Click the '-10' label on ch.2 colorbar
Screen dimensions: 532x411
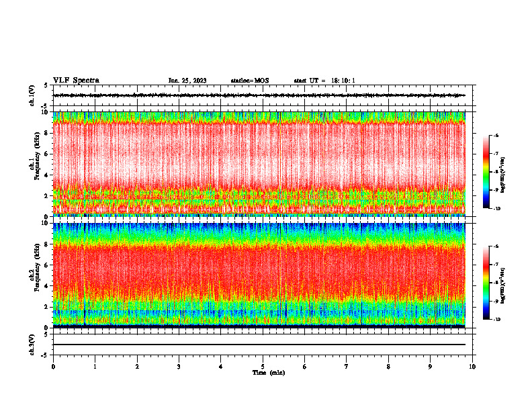tap(496, 320)
